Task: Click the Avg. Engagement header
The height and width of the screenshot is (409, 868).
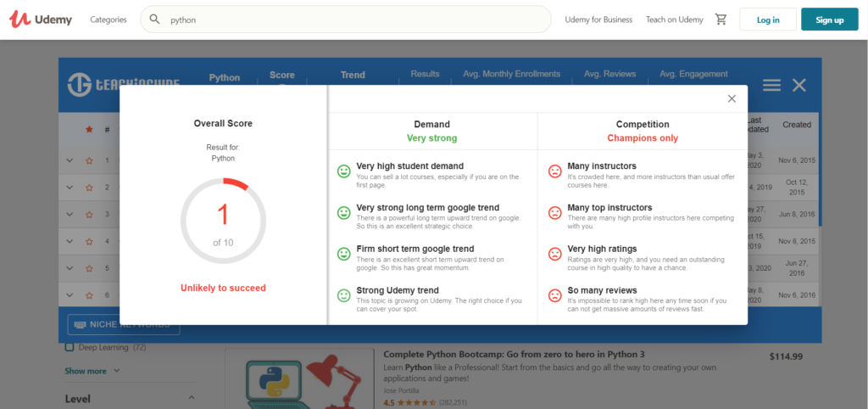Action: 693,74
